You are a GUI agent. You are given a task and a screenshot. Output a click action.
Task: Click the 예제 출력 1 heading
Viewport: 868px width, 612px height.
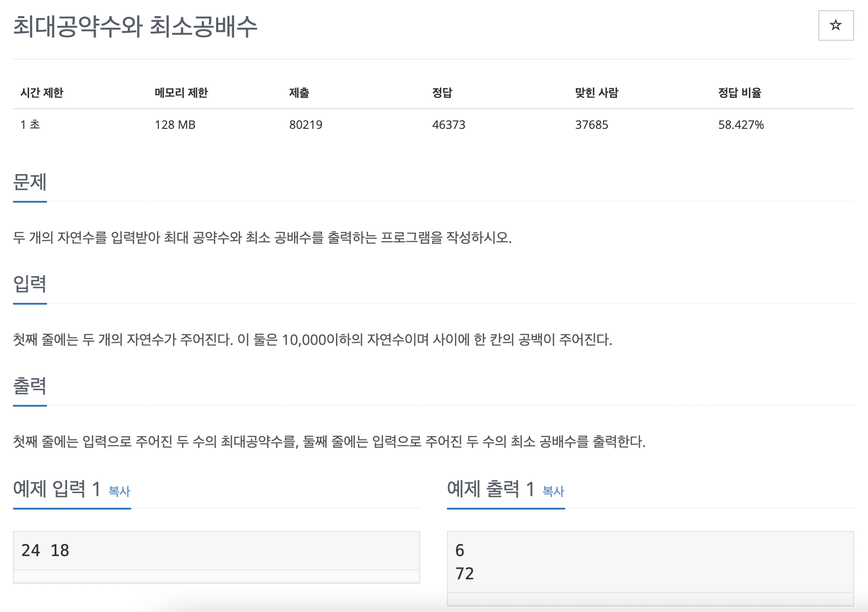pyautogui.click(x=489, y=489)
